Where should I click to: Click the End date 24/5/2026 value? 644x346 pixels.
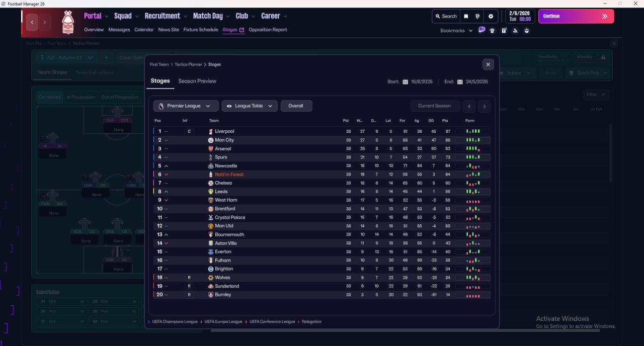(477, 81)
